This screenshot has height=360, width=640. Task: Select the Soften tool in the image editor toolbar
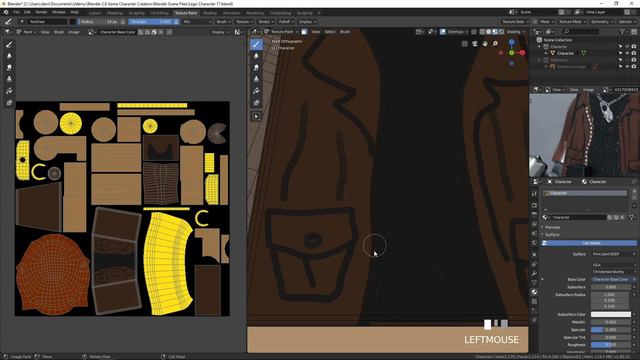9,56
